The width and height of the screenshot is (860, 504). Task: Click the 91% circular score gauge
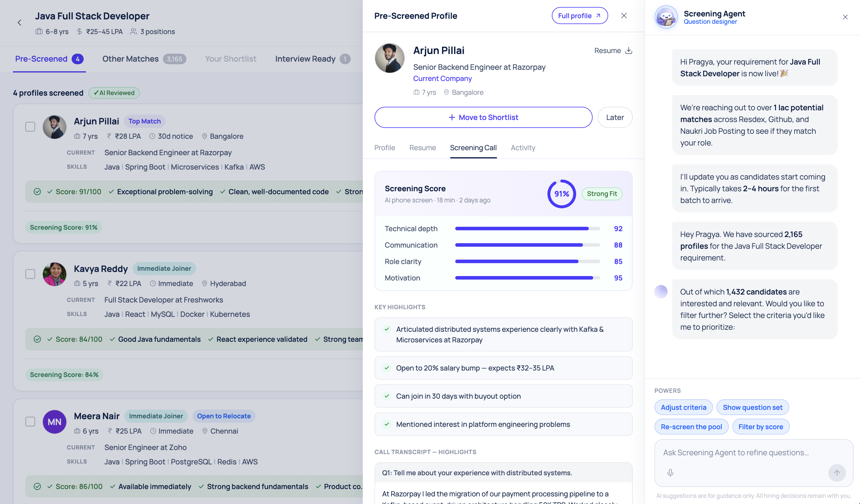561,194
